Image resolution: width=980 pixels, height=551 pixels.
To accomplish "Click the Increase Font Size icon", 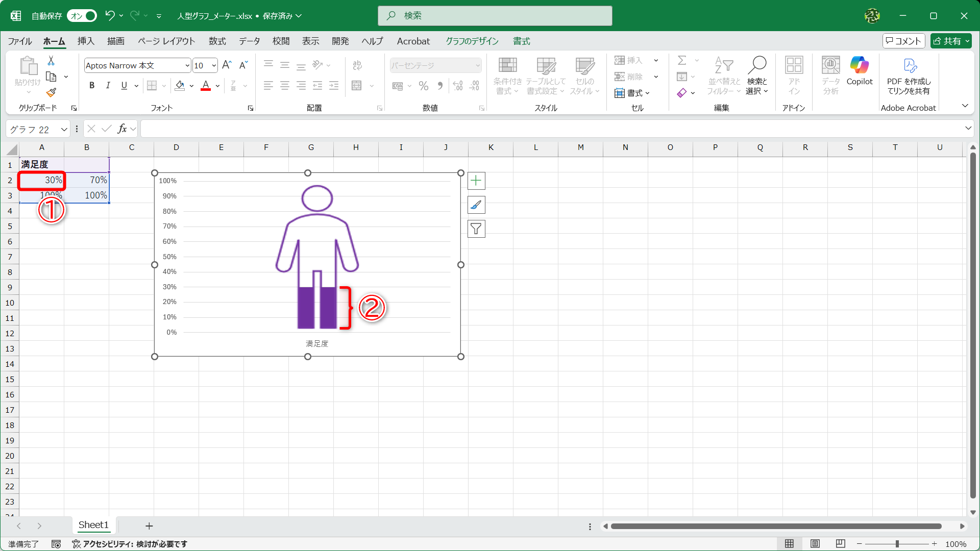I will 227,65.
